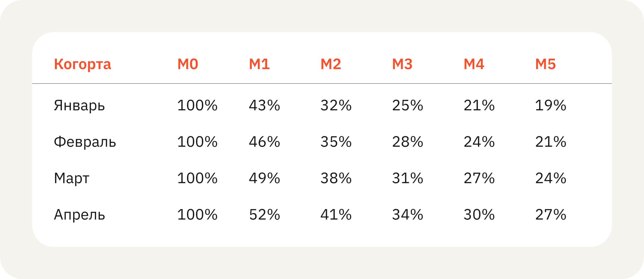
Task: Click the 43% value for Январь M1
Action: 264,105
